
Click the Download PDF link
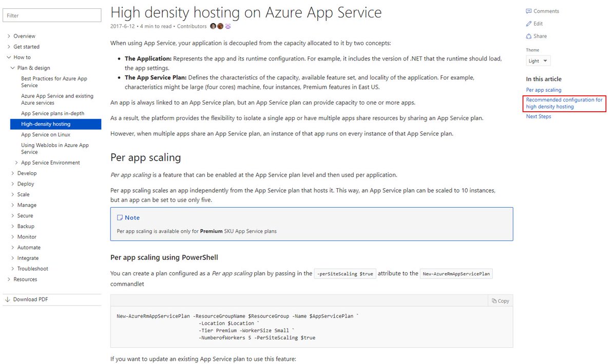(x=30, y=299)
